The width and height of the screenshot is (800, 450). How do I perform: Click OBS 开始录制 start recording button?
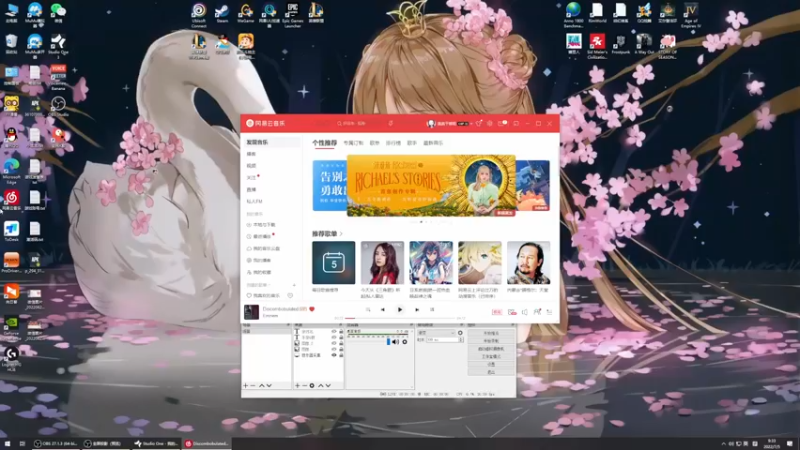[491, 341]
